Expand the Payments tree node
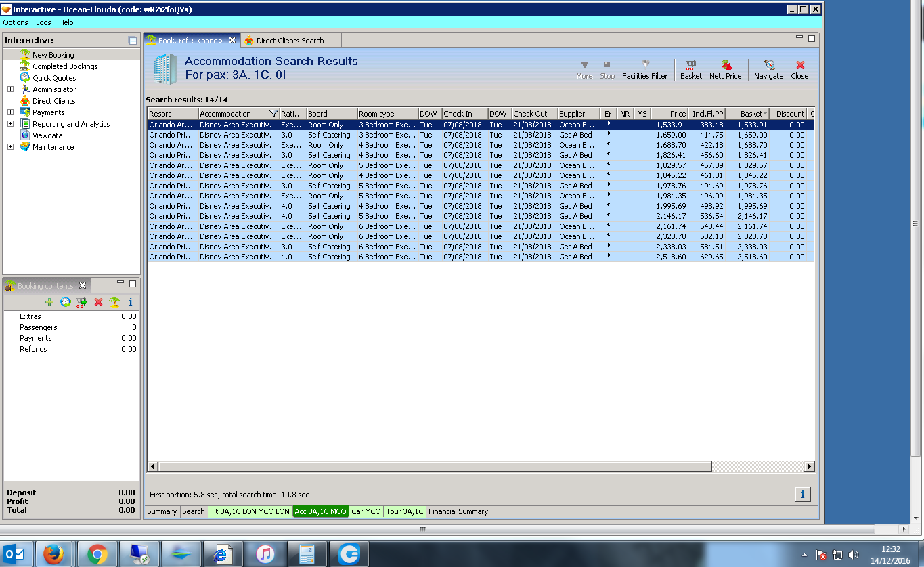Screen dimensions: 924x567 coord(10,112)
